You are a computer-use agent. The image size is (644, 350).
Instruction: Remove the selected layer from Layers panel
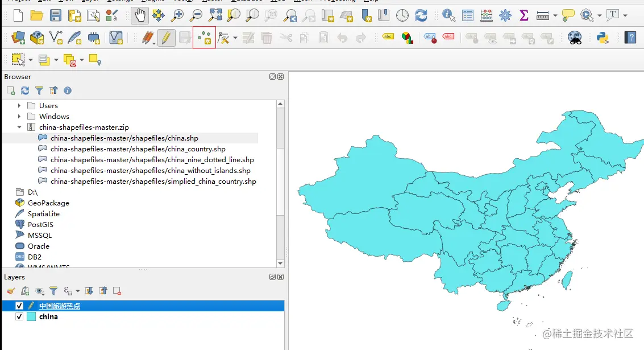point(117,291)
